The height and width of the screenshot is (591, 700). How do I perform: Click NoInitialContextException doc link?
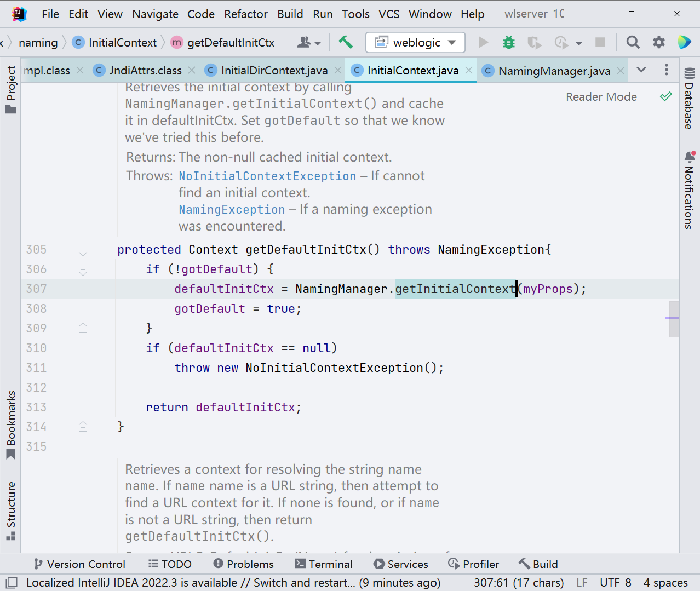267,176
